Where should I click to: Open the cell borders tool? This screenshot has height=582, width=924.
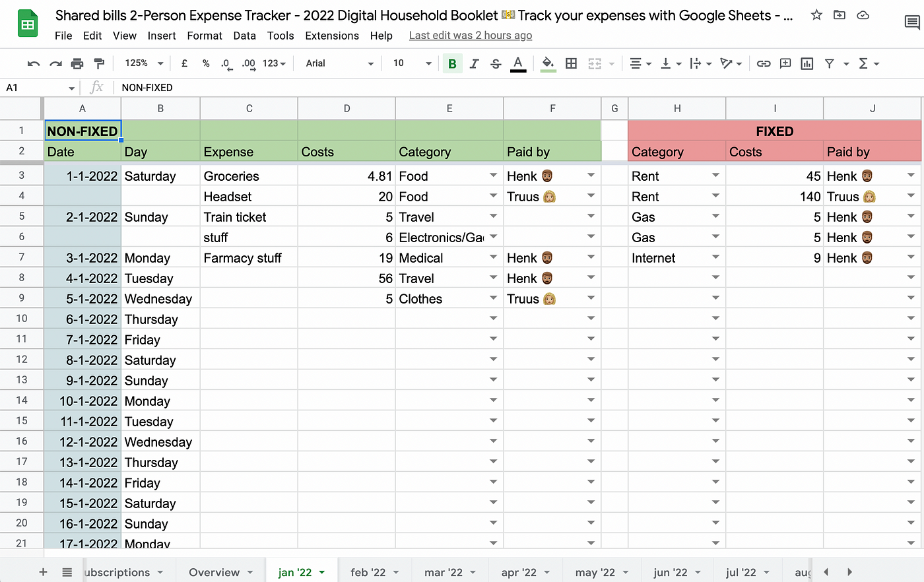(572, 63)
